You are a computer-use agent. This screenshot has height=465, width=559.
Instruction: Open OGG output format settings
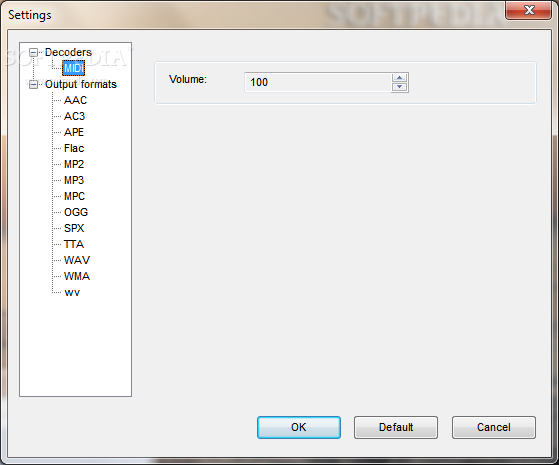[x=76, y=213]
